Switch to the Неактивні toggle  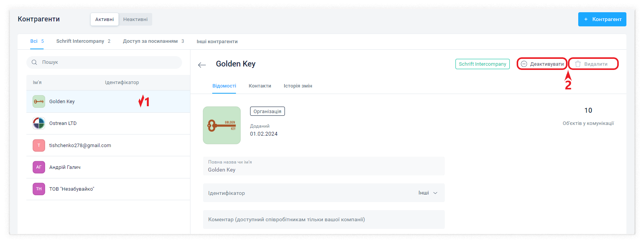coord(135,19)
